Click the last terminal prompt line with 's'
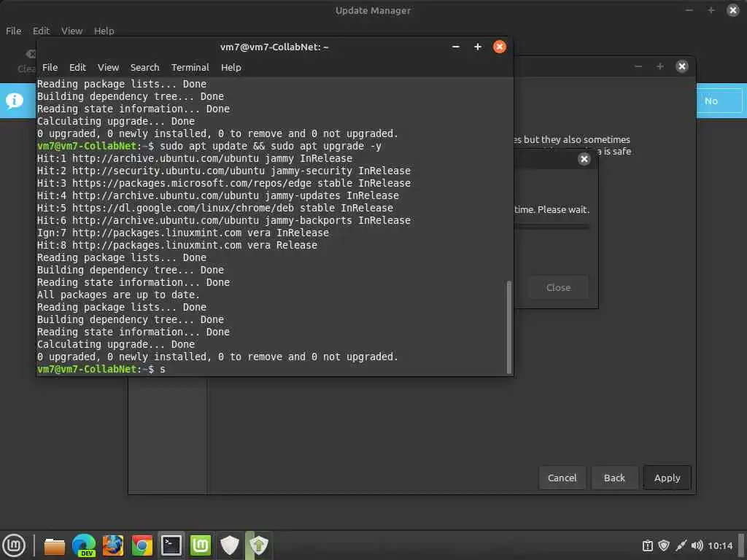 [101, 369]
